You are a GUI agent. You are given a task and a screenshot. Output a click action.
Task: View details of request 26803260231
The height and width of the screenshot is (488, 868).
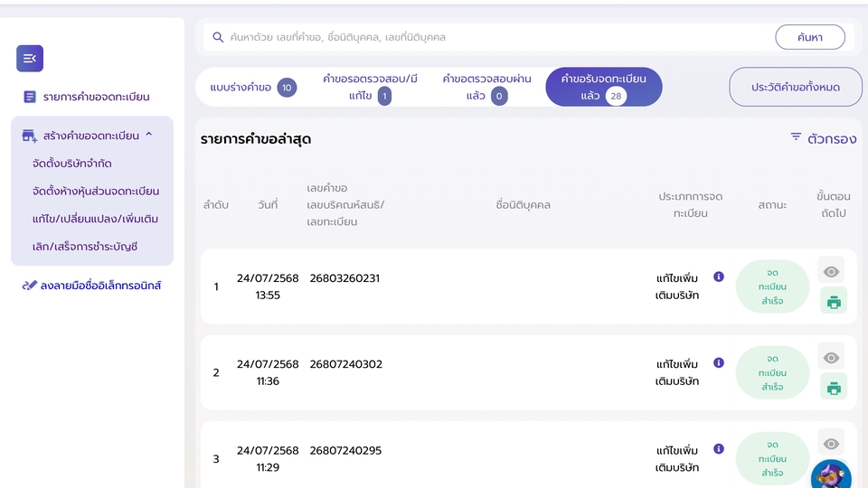[x=831, y=271]
